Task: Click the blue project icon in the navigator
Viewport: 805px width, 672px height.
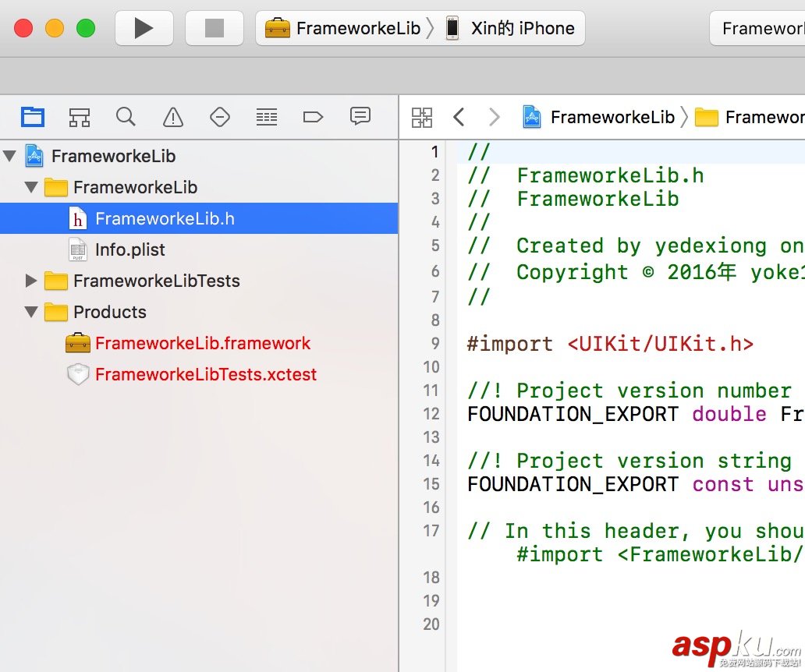Action: 34,156
